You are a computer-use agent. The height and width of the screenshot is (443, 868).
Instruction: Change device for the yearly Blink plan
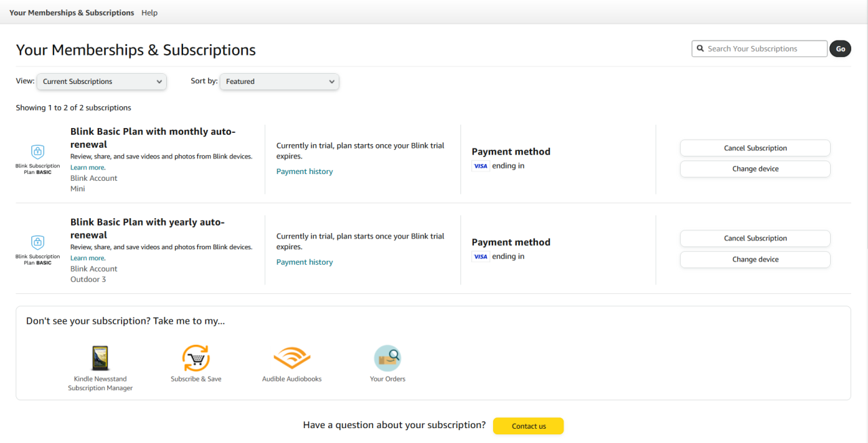pyautogui.click(x=755, y=259)
